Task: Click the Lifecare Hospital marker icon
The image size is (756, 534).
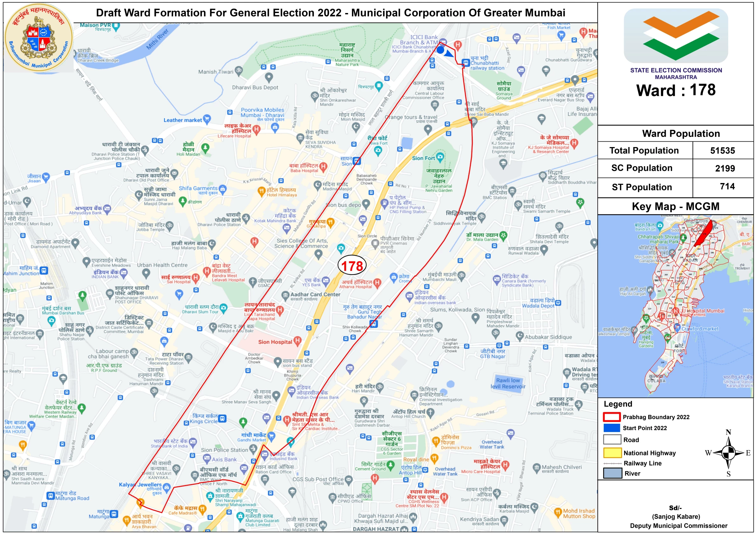Action: (x=257, y=129)
